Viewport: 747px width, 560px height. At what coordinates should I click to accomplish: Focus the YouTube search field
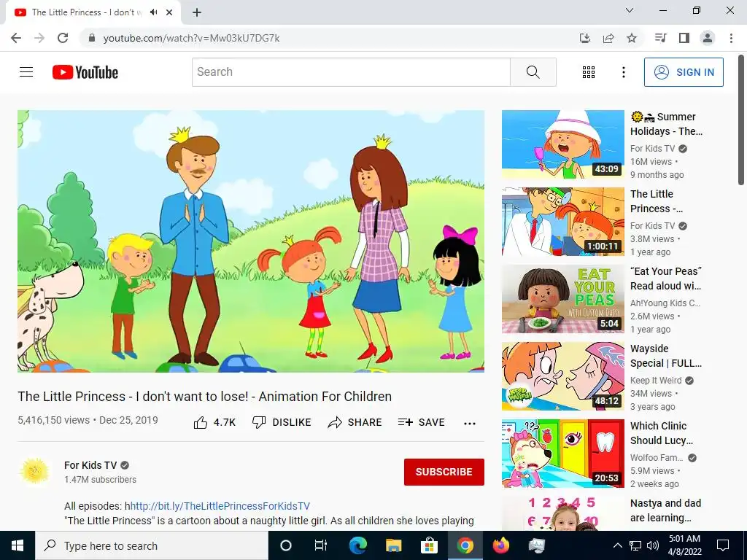point(351,72)
